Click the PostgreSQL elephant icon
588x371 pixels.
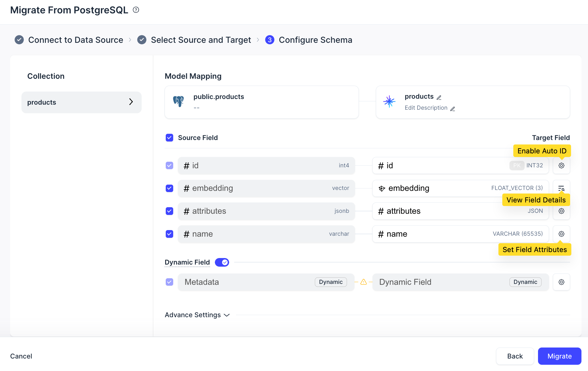(179, 101)
